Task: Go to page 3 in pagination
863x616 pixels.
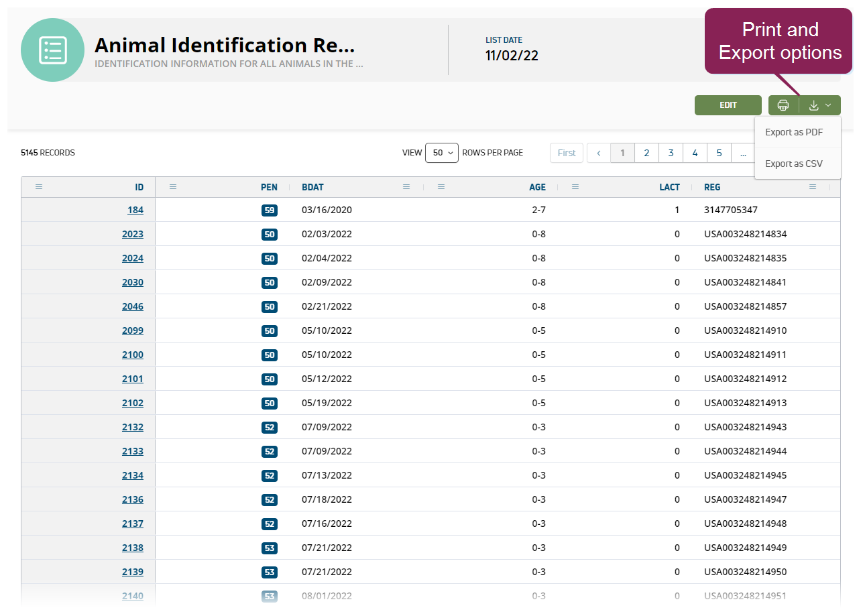Action: coord(671,153)
